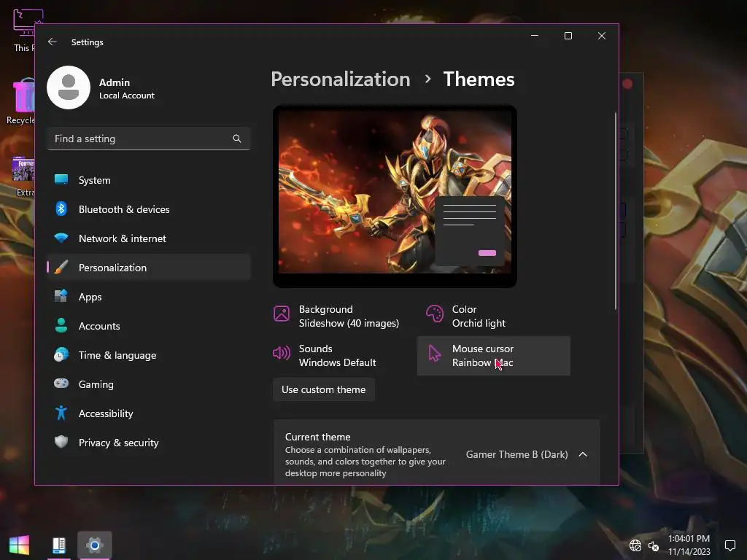Click the muted volume tray icon

tap(654, 545)
